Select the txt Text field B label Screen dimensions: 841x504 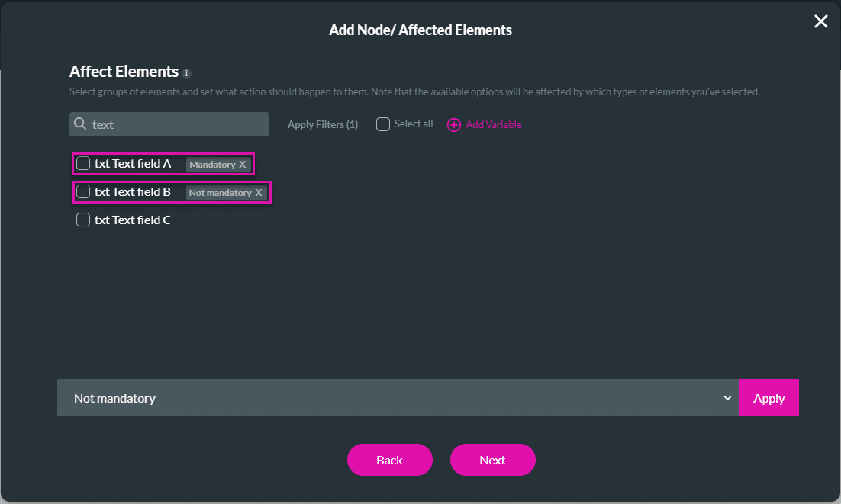[133, 192]
